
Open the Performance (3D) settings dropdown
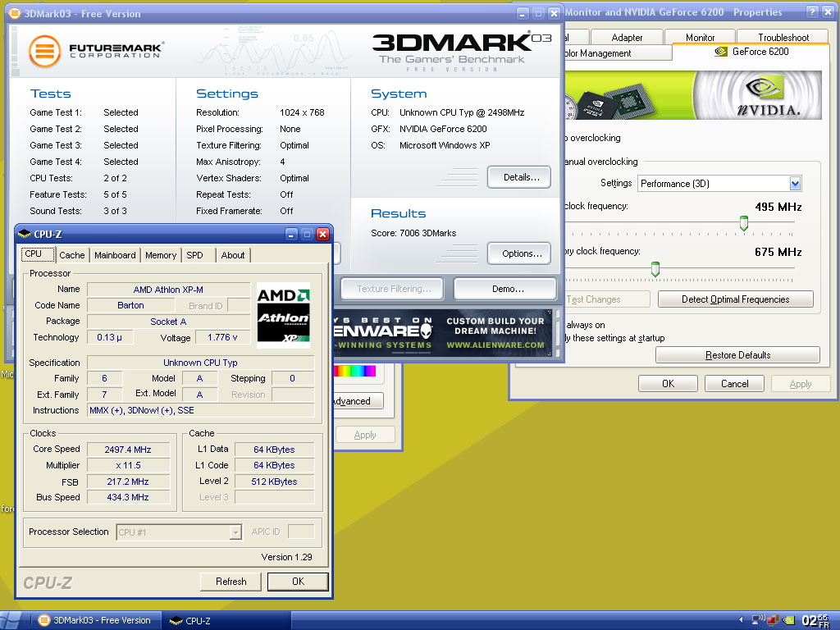(795, 184)
